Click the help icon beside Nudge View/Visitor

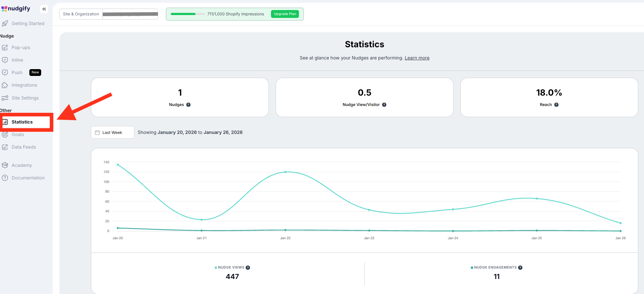pyautogui.click(x=384, y=105)
